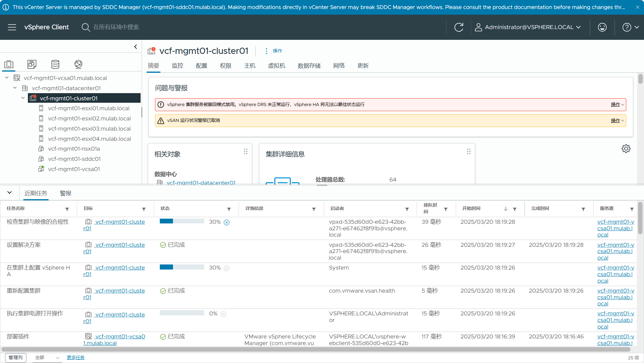The image size is (644, 363).
Task: Click the 管理列 button
Action: [x=16, y=358]
